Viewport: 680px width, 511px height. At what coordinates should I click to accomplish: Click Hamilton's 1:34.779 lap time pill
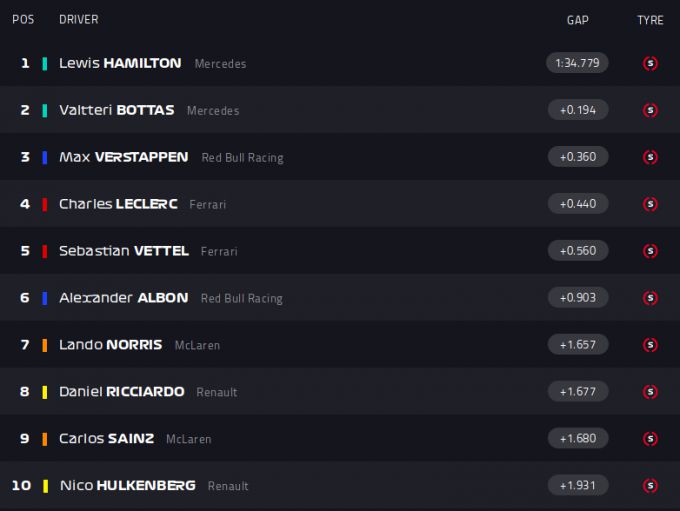(578, 63)
